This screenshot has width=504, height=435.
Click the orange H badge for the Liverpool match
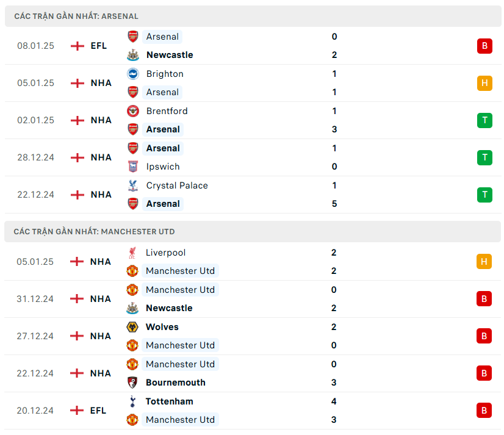point(484,262)
